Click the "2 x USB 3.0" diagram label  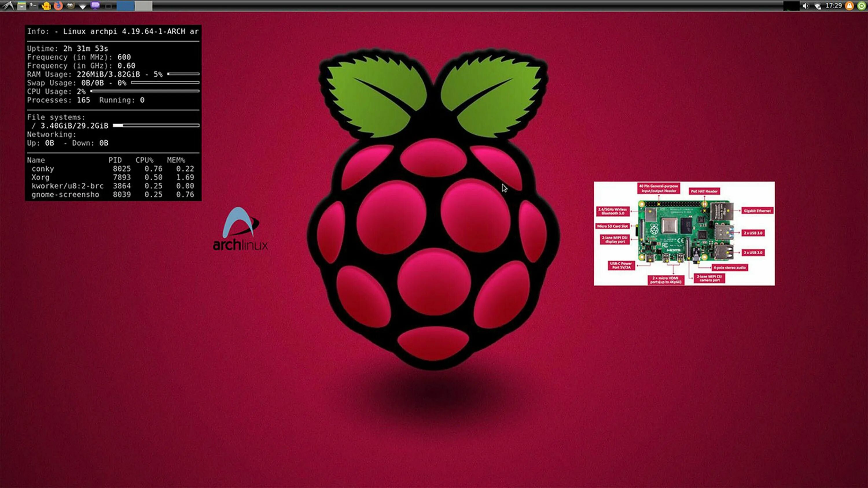753,233
